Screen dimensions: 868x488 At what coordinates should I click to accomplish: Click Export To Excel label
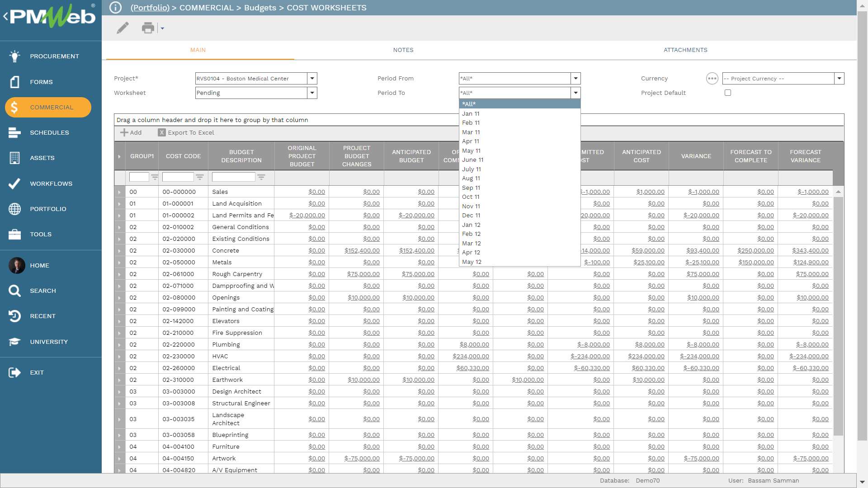tap(191, 132)
